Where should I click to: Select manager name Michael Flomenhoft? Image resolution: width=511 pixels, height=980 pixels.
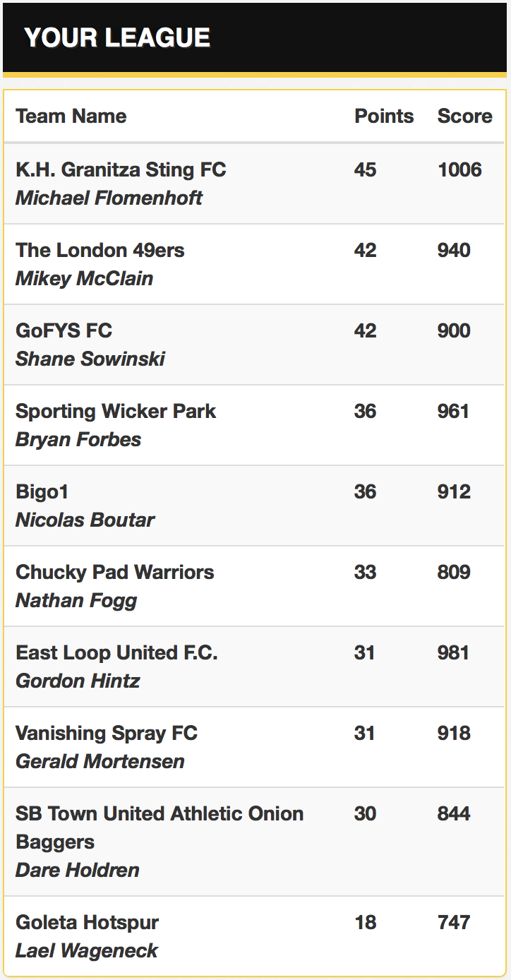109,198
